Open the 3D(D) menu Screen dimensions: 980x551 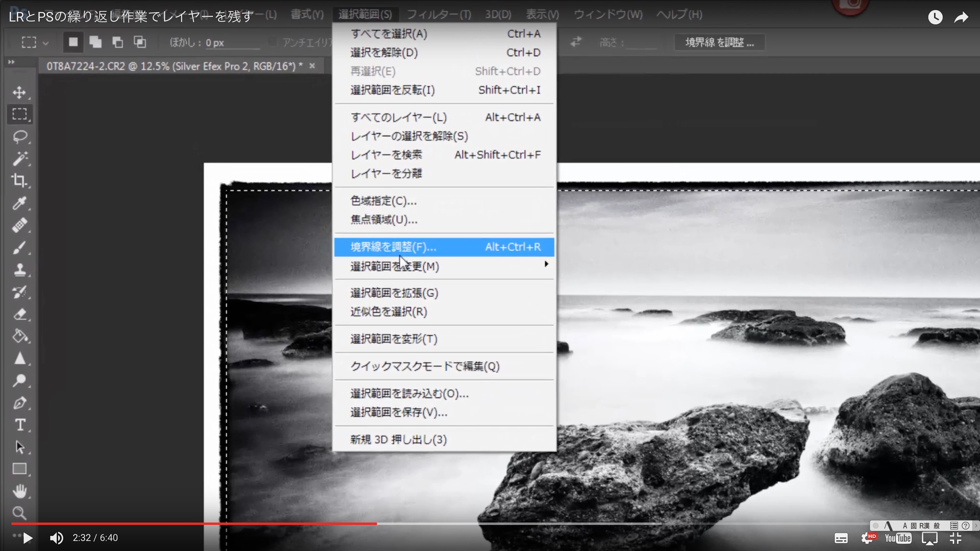point(498,14)
